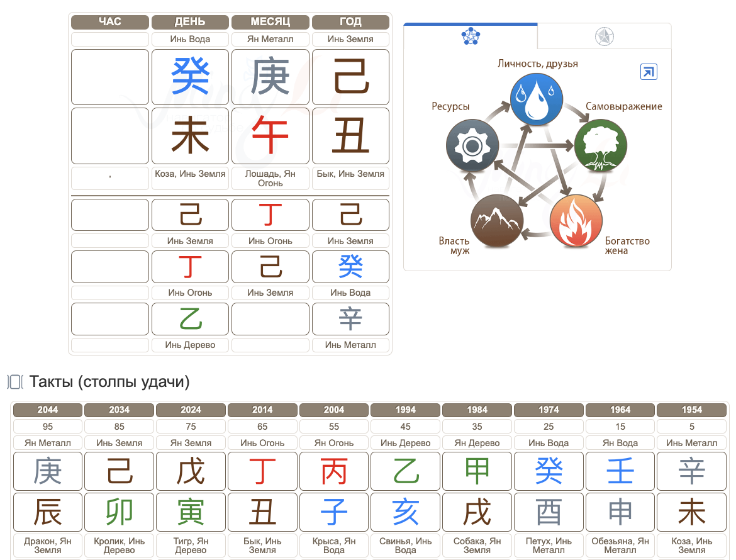Select the 2024 luck pillar header
This screenshot has width=736, height=560.
[191, 410]
